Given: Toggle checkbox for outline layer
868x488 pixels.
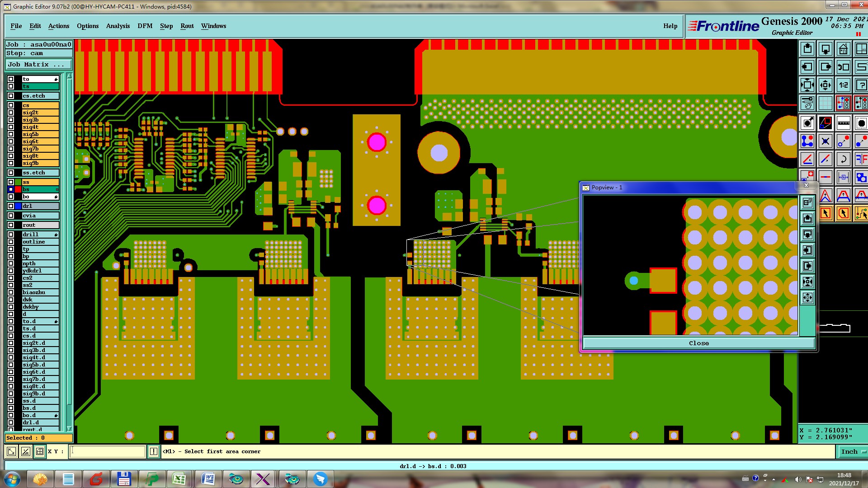Looking at the screenshot, I should tap(11, 242).
